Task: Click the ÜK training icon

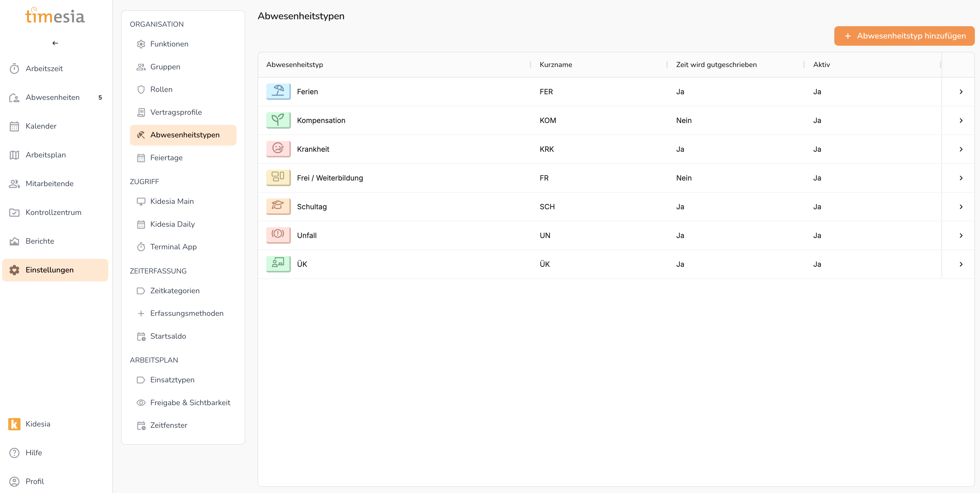Action: (278, 264)
